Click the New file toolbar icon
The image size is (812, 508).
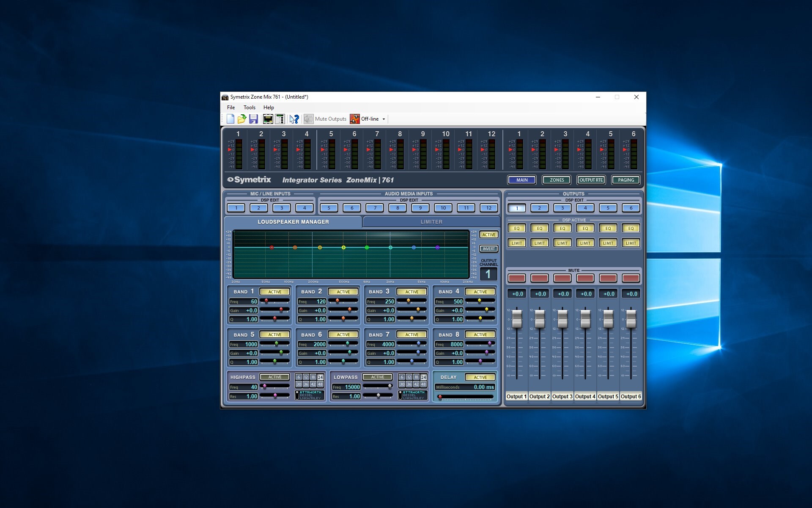230,119
